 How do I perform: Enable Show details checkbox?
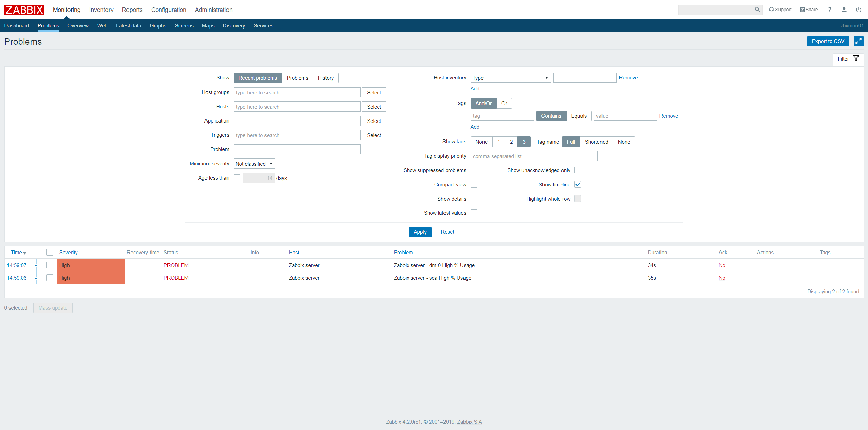click(474, 199)
